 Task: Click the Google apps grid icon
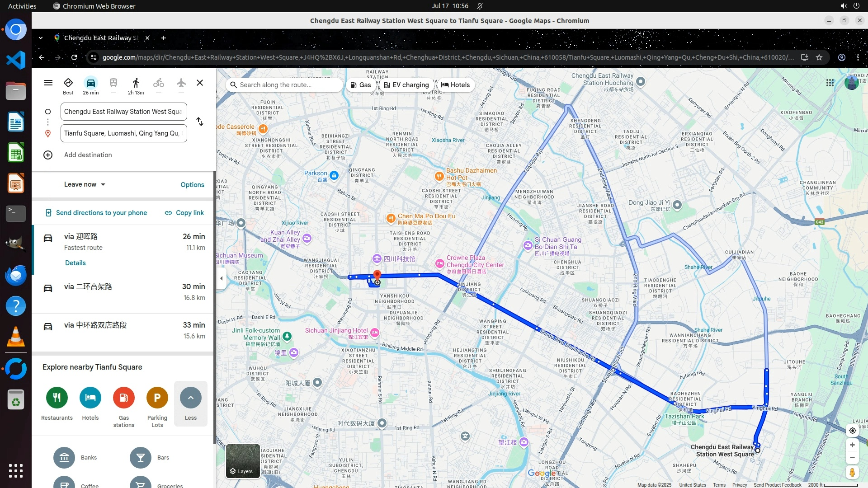coord(830,83)
